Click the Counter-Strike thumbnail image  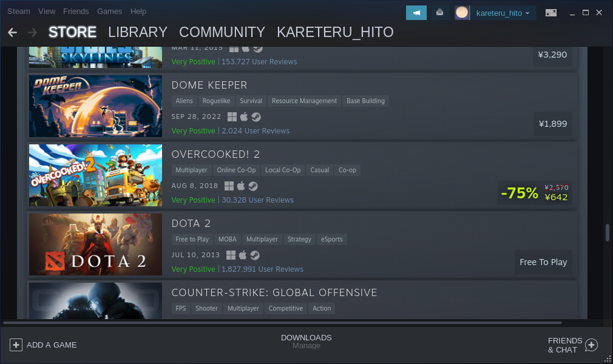[95, 301]
